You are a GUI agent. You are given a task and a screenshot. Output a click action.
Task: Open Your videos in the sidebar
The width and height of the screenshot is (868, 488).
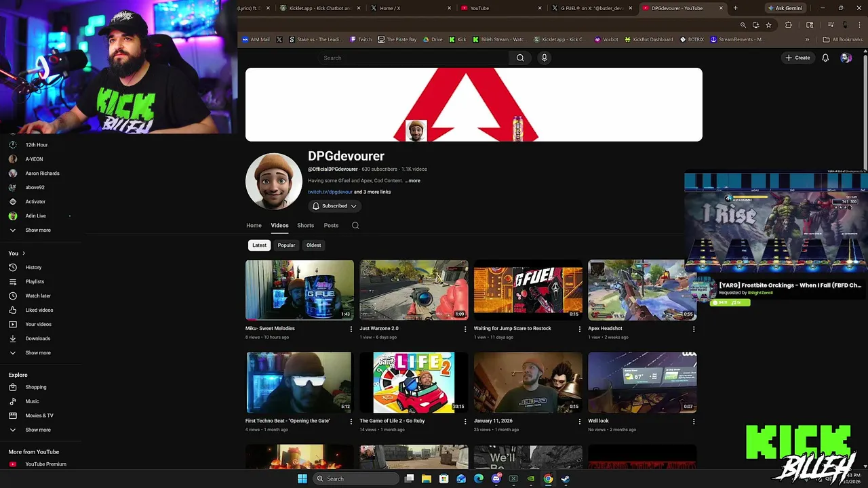click(x=38, y=325)
